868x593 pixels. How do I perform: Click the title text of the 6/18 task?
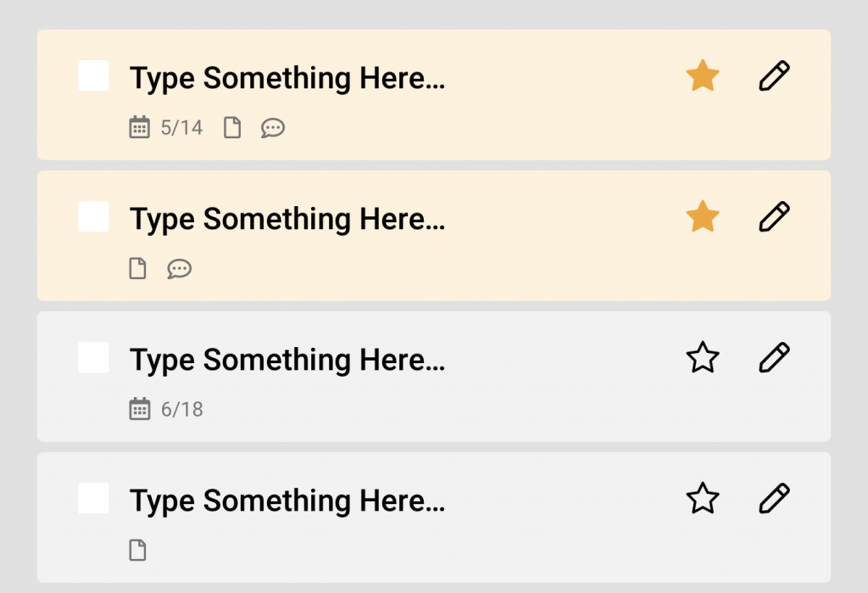(x=287, y=361)
